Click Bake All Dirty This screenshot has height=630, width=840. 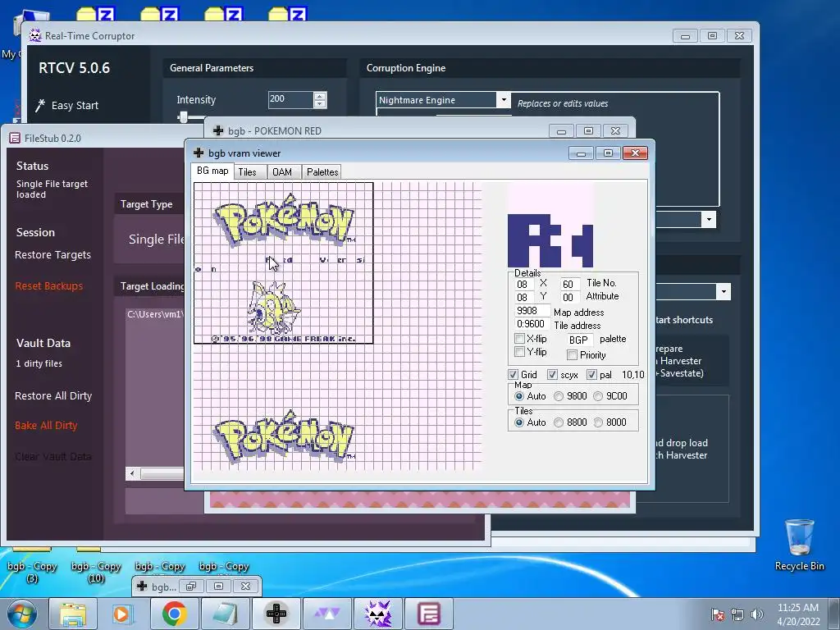tap(46, 426)
